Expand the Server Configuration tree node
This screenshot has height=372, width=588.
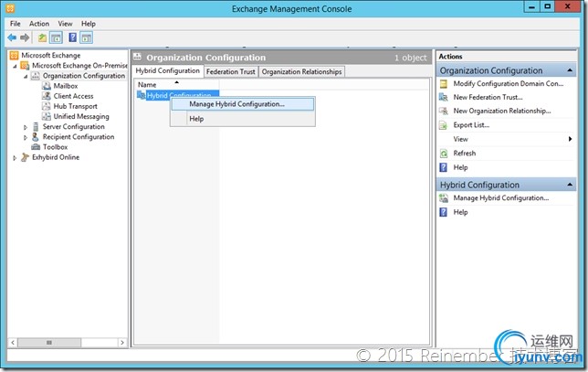tap(26, 127)
